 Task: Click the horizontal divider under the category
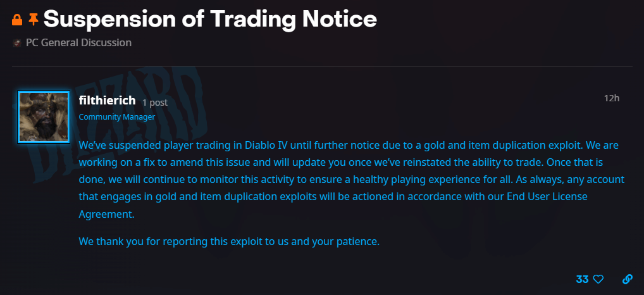click(321, 66)
